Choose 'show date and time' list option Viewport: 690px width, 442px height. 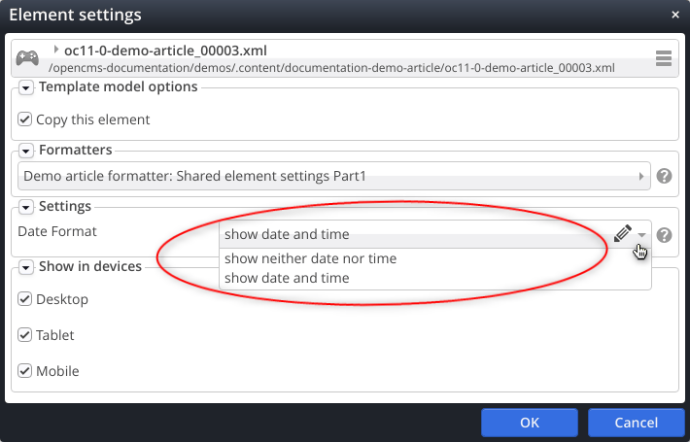pyautogui.click(x=287, y=278)
